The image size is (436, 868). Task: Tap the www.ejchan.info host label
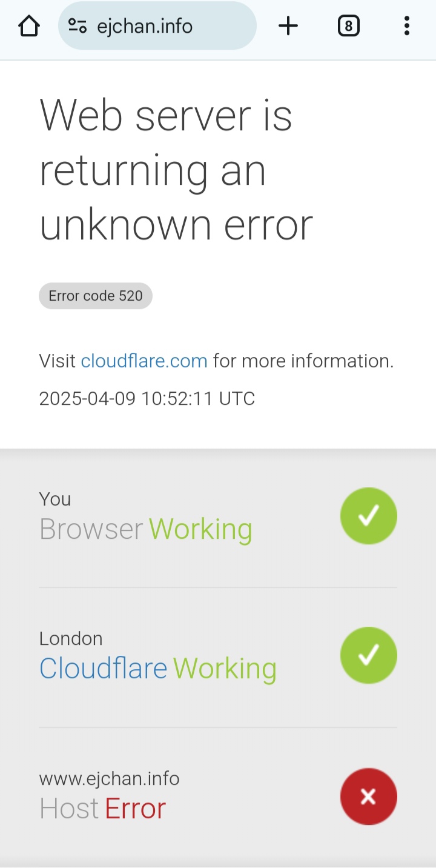point(109,778)
